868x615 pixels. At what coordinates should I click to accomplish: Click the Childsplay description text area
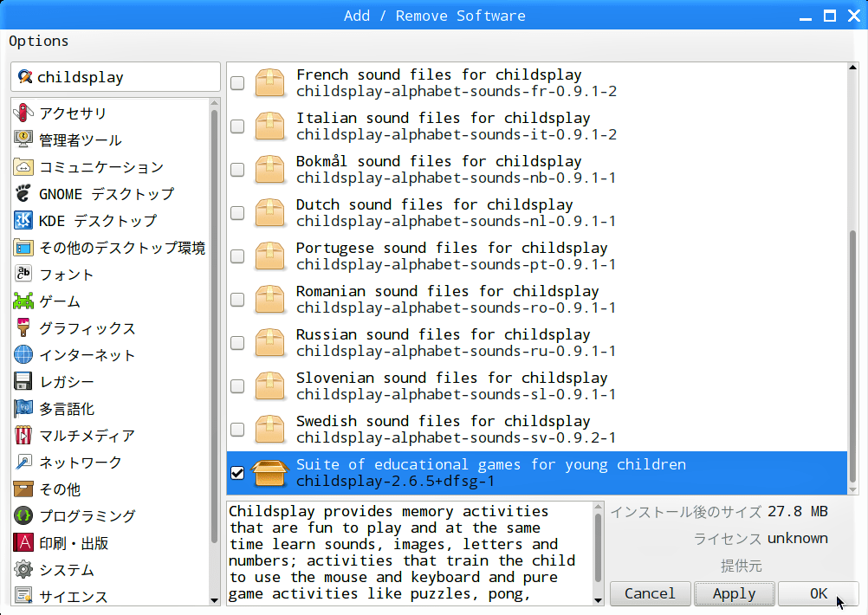coord(409,553)
